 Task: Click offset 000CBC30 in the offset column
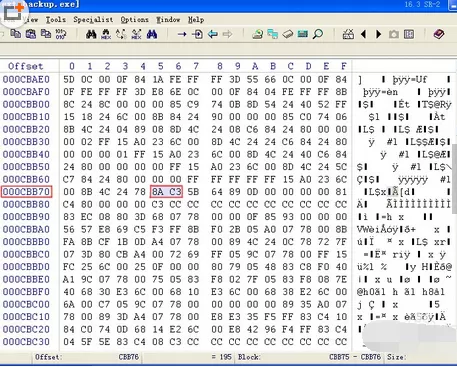coord(26,342)
